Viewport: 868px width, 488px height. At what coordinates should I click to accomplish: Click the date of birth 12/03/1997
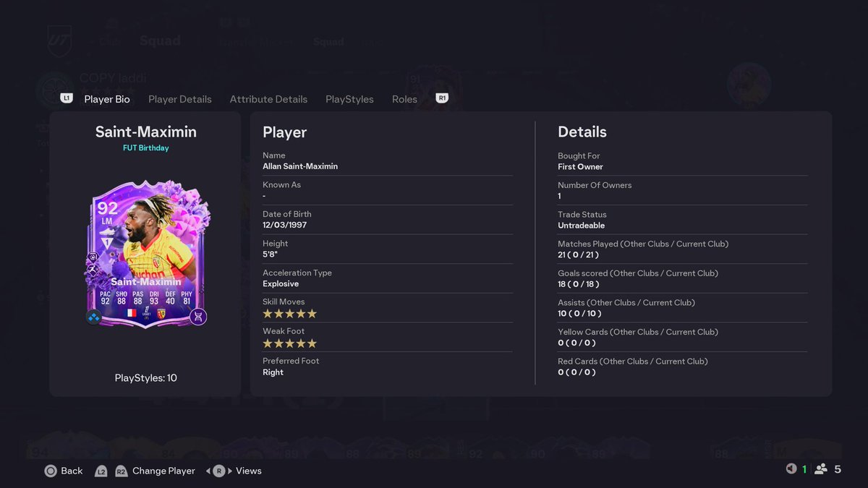tap(285, 225)
